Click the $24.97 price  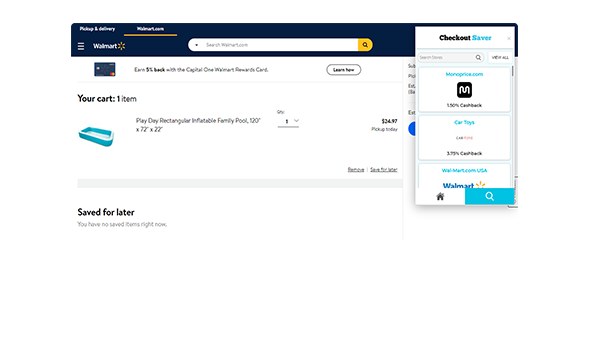tap(389, 121)
